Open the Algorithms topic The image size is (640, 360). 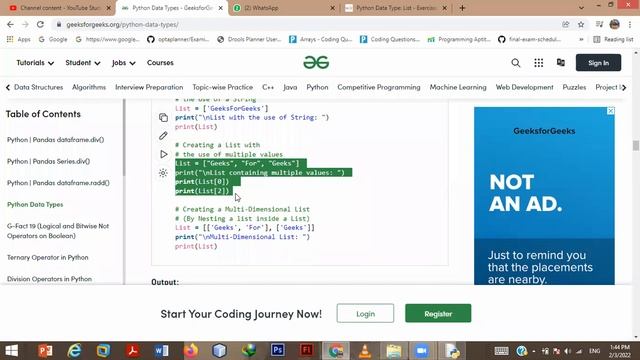(89, 87)
